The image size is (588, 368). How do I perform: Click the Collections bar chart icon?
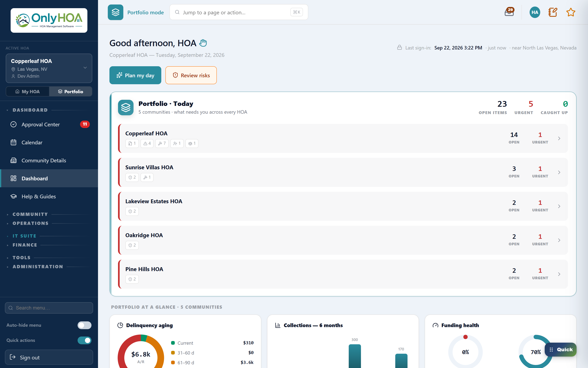(278, 325)
